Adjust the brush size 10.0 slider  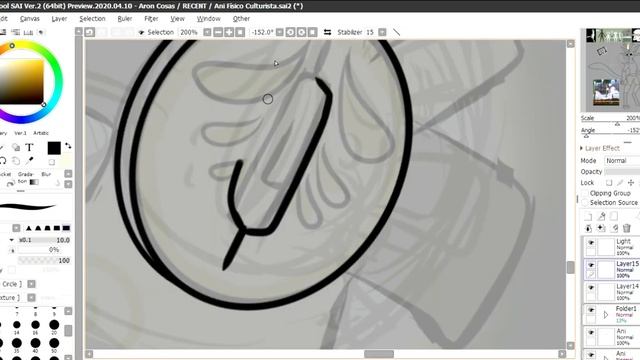[44, 240]
